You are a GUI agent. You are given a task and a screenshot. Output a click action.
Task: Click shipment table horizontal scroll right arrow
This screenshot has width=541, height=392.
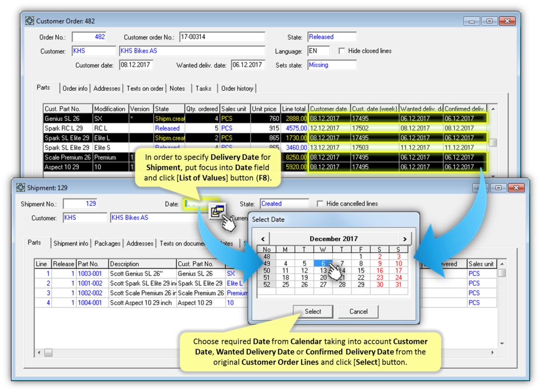[x=492, y=353]
